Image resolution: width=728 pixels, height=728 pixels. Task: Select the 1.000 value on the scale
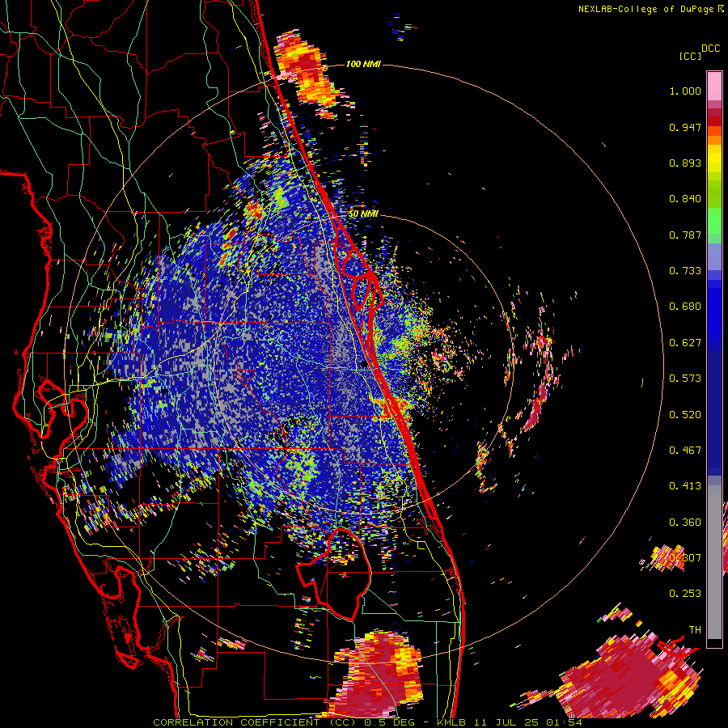pyautogui.click(x=685, y=91)
